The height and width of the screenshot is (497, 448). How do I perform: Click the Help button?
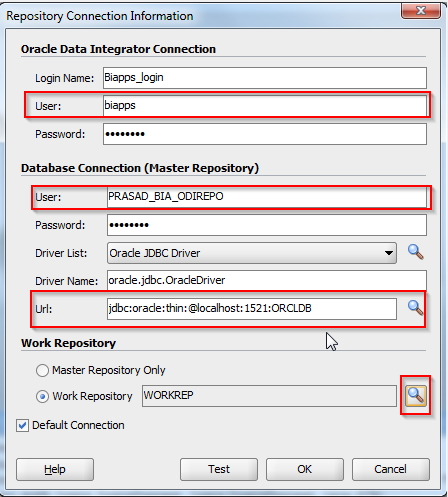coord(55,469)
